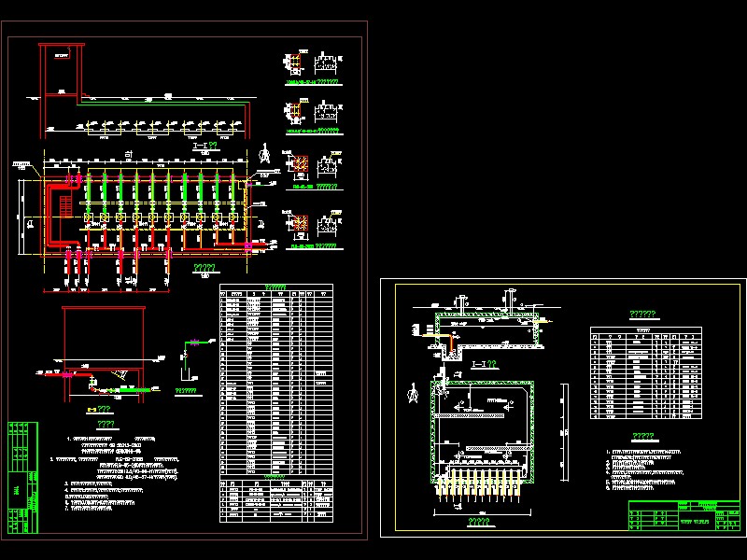Select the second detail drawing from the top on the left sheet
Image resolution: width=747 pixels, height=560 pixels.
coord(313,118)
